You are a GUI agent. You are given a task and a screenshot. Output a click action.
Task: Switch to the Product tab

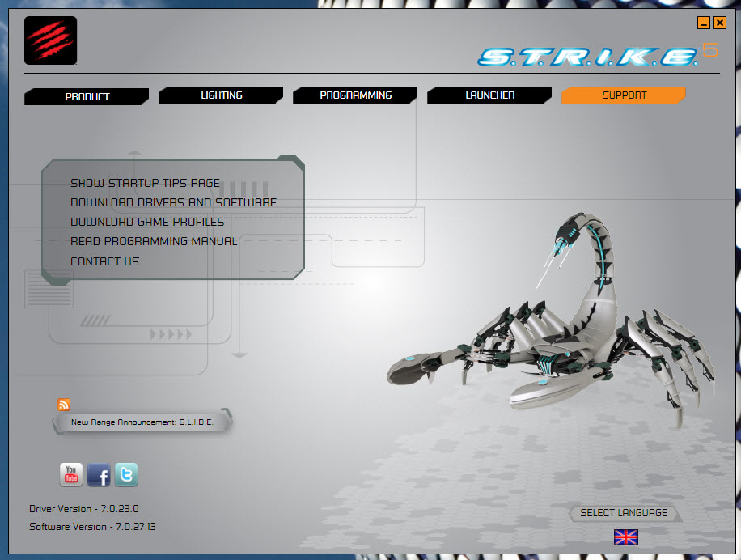point(87,96)
